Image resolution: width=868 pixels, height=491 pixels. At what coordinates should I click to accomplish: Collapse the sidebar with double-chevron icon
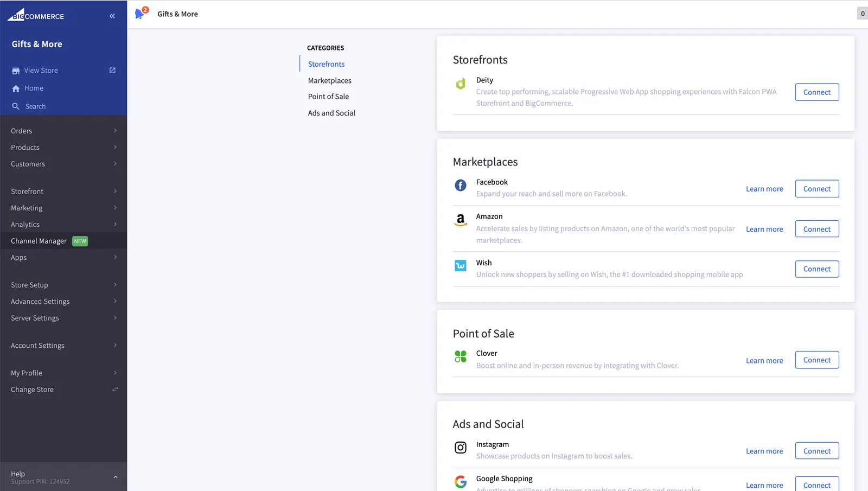[112, 16]
